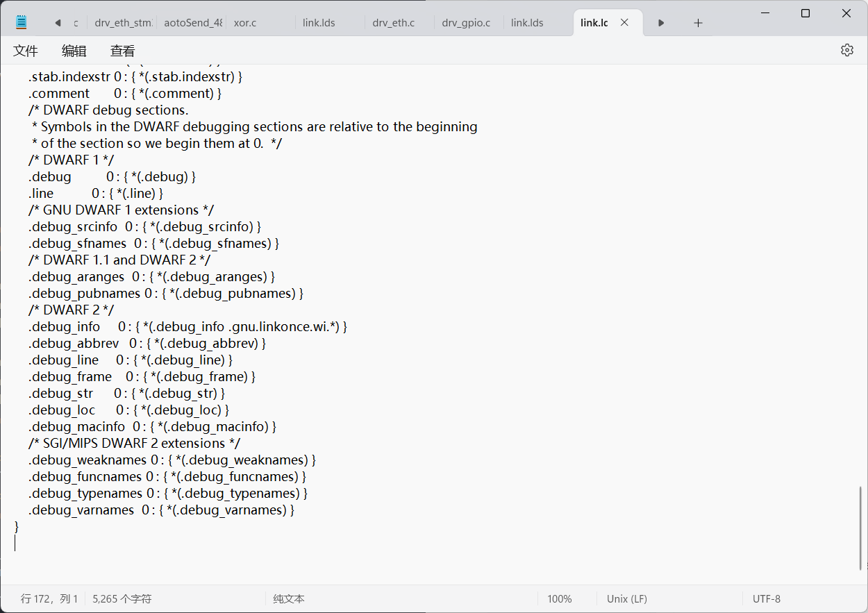This screenshot has width=868, height=613.
Task: Switch to the xor.c tab
Action: 245,22
